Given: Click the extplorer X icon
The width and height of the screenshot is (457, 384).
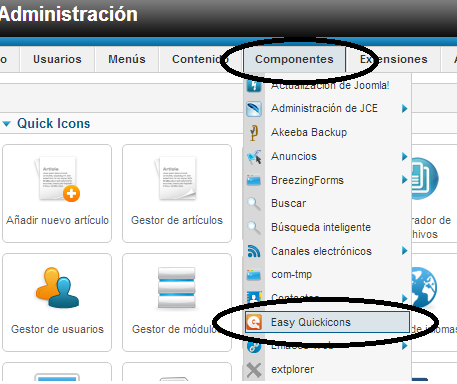Looking at the screenshot, I should click(x=254, y=370).
